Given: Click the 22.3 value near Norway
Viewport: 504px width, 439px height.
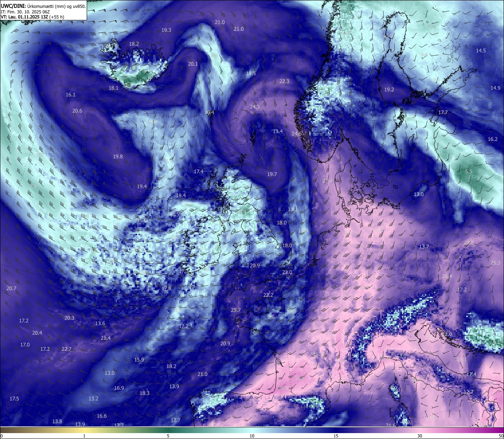Looking at the screenshot, I should click(284, 82).
